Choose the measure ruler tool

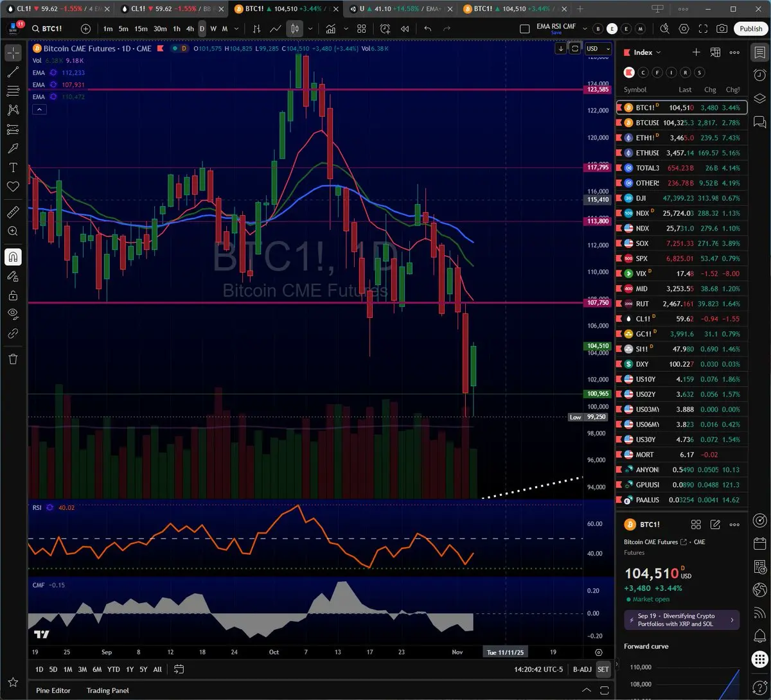(13, 212)
